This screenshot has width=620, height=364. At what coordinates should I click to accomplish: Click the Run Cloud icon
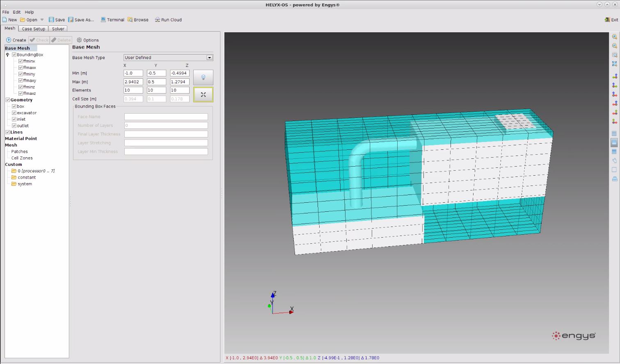(x=157, y=20)
